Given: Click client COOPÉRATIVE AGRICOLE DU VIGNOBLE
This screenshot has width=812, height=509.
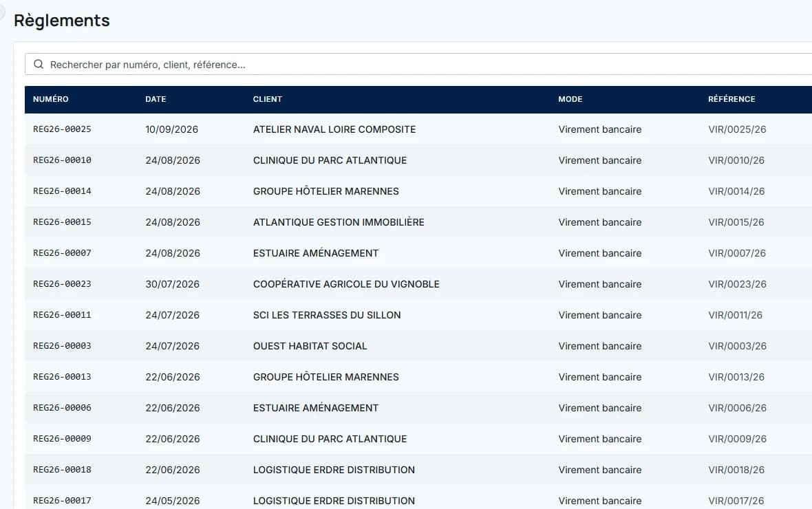Looking at the screenshot, I should coord(346,284).
